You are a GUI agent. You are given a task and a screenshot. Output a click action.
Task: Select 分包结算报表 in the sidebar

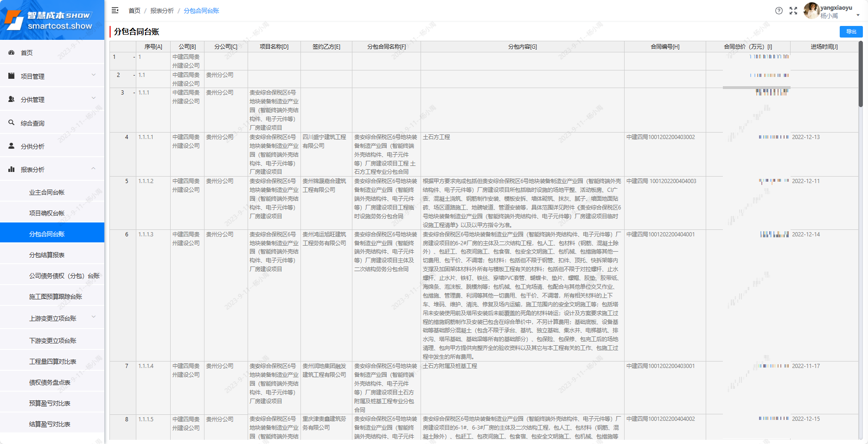(x=47, y=255)
